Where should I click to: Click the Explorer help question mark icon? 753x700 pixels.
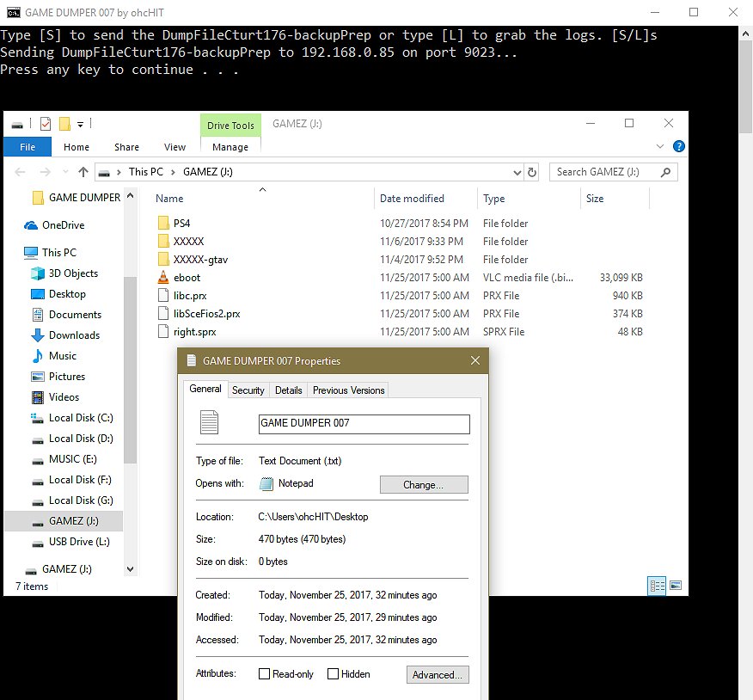click(678, 146)
